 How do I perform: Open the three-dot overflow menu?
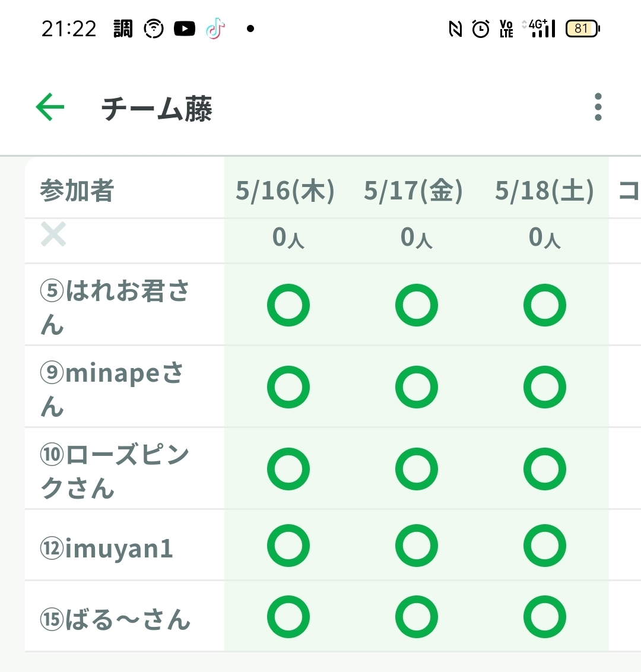point(598,107)
